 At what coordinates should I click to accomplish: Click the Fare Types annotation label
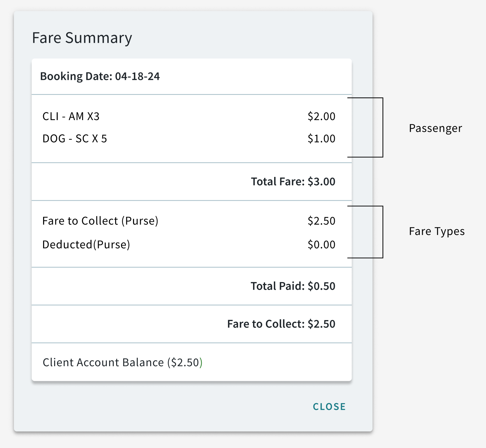coord(437,231)
